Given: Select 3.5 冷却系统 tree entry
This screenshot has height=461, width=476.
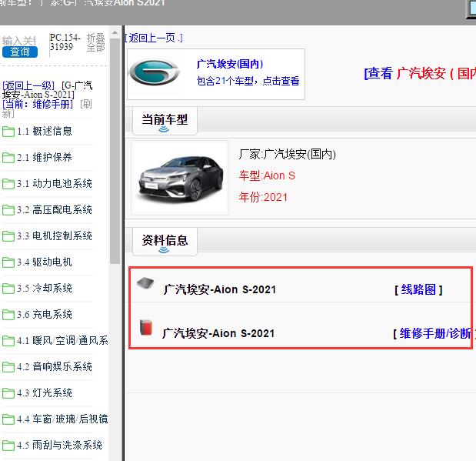Looking at the screenshot, I should [x=45, y=288].
